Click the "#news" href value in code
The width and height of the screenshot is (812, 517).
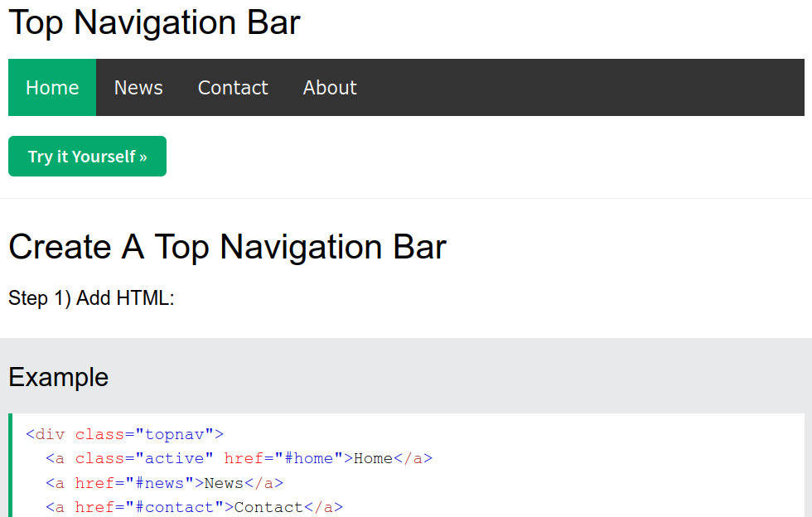pyautogui.click(x=161, y=483)
